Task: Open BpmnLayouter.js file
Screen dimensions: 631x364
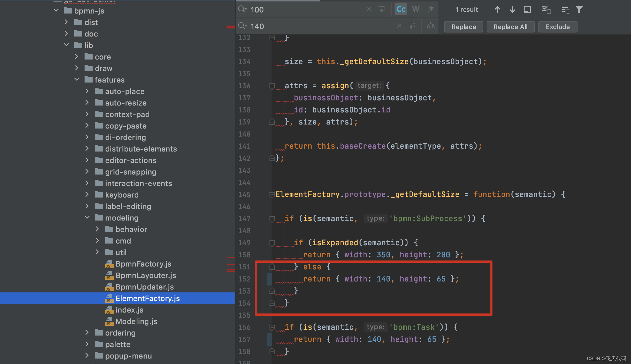Action: pos(146,275)
